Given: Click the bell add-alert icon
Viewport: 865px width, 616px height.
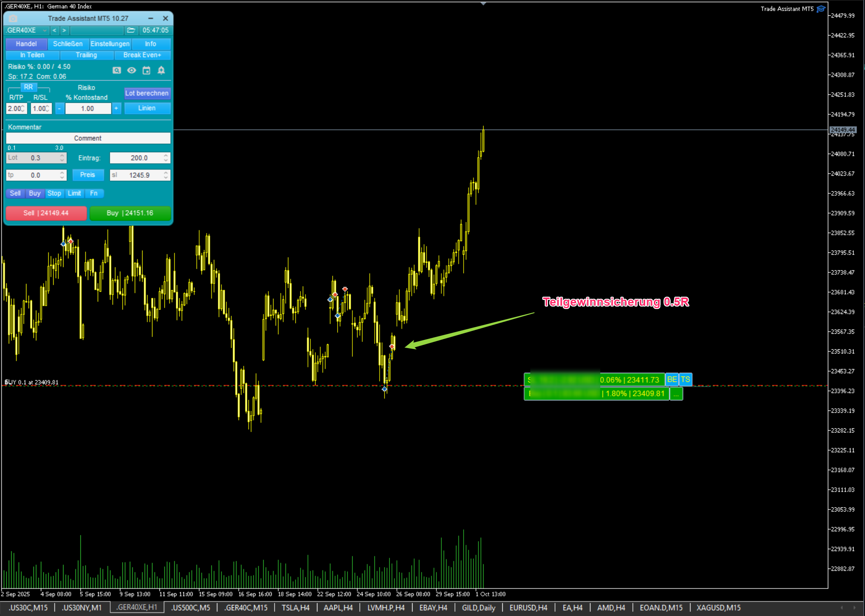Looking at the screenshot, I should 161,70.
